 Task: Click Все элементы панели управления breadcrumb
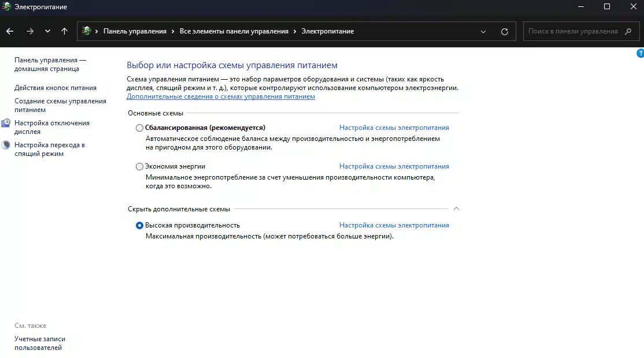[x=234, y=31]
